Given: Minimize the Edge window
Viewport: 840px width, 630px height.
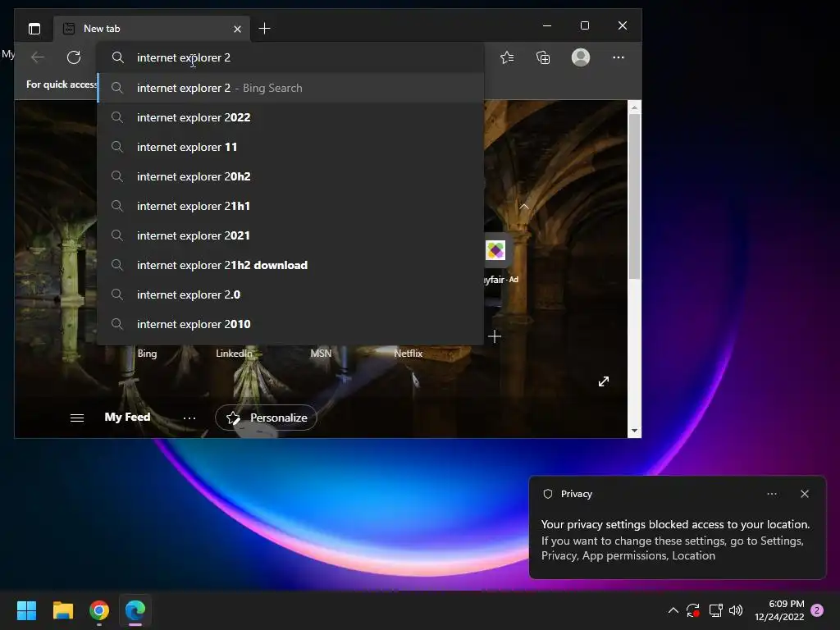Looking at the screenshot, I should tap(547, 25).
